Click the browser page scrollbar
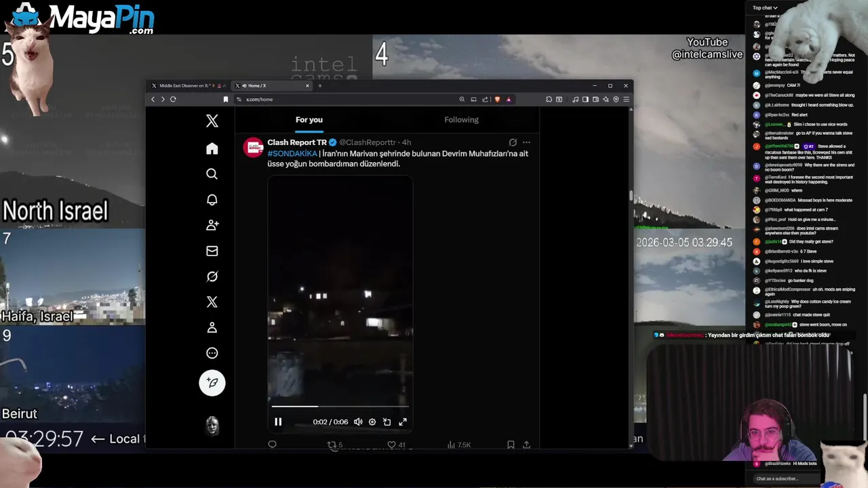The width and height of the screenshot is (868, 488). coord(631,196)
